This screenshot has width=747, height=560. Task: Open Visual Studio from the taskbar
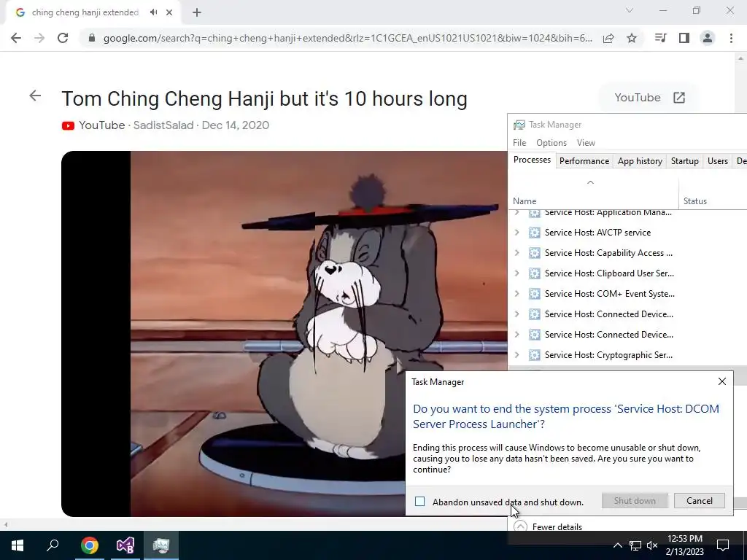pos(125,545)
